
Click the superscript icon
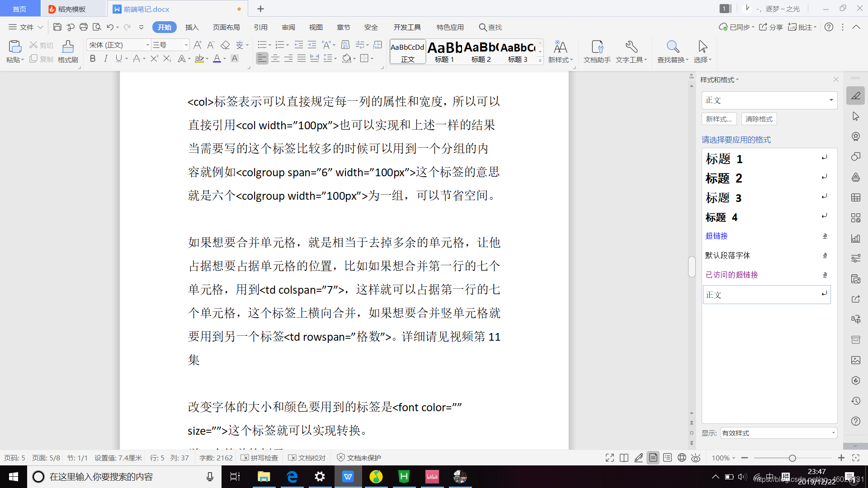[154, 58]
